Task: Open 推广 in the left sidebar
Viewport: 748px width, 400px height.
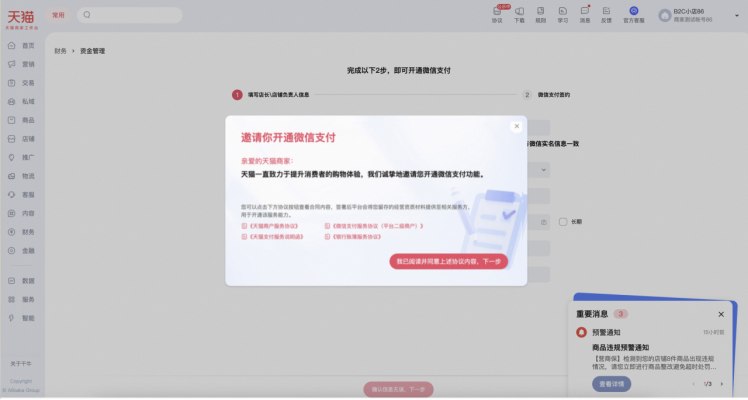Action: [x=21, y=157]
